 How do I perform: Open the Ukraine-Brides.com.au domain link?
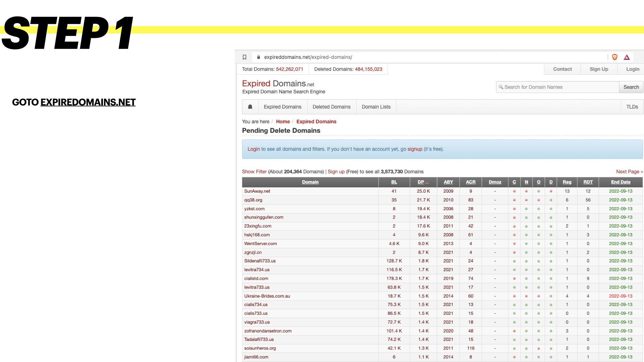click(267, 296)
